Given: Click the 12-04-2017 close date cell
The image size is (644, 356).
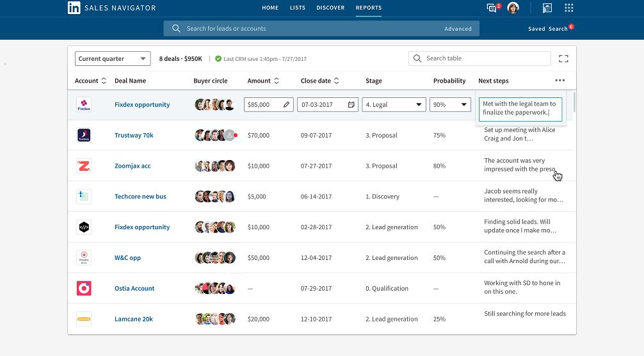Looking at the screenshot, I should [316, 258].
